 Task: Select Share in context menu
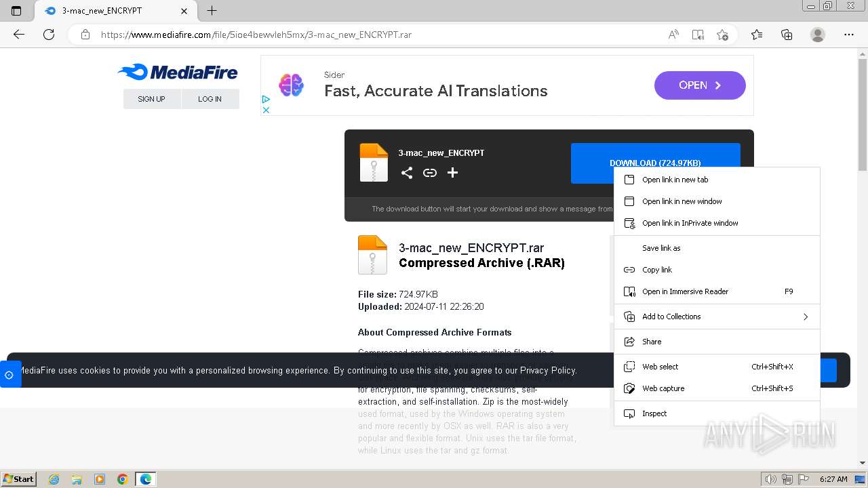717,342
